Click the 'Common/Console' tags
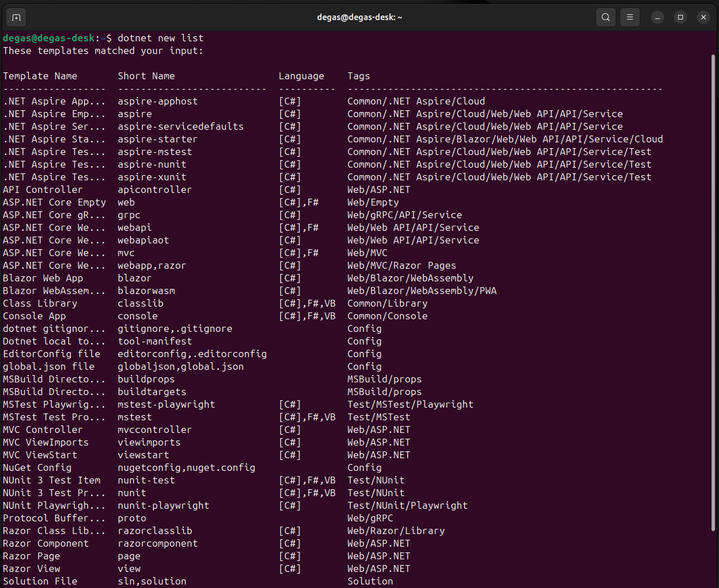719x588 pixels. [x=388, y=316]
